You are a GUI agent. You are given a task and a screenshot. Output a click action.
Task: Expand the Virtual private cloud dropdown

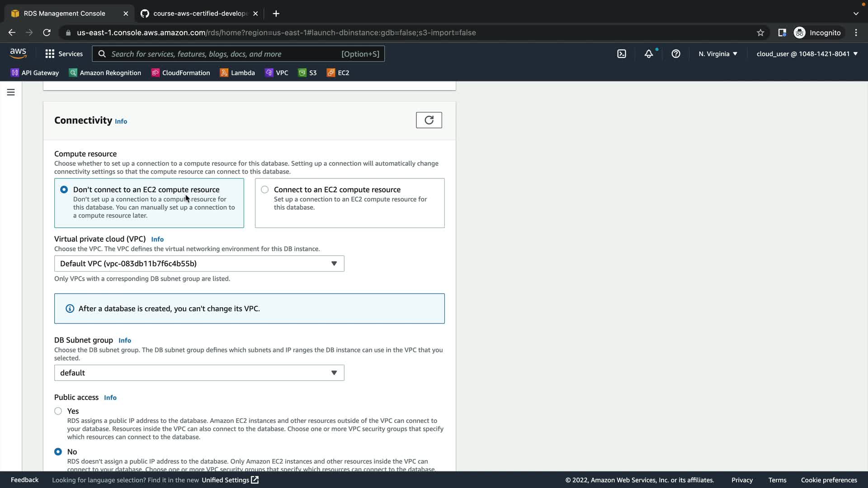199,263
